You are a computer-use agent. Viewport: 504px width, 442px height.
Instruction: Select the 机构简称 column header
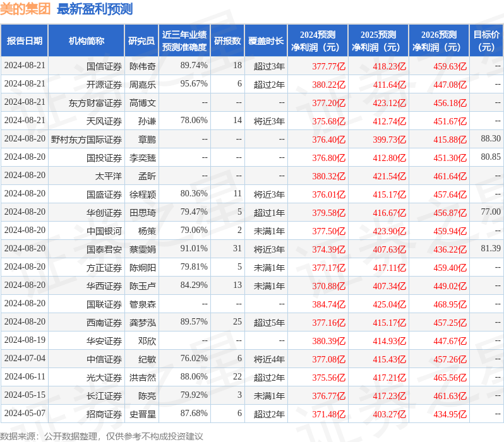click(x=86, y=41)
